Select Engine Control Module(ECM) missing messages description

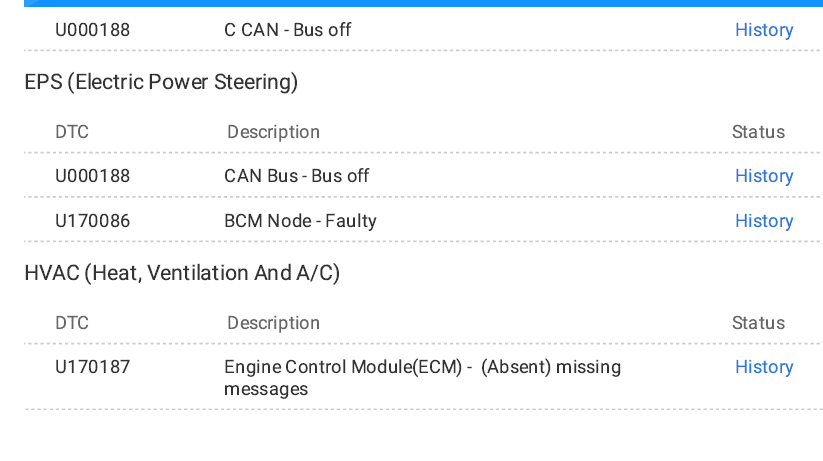pos(423,378)
